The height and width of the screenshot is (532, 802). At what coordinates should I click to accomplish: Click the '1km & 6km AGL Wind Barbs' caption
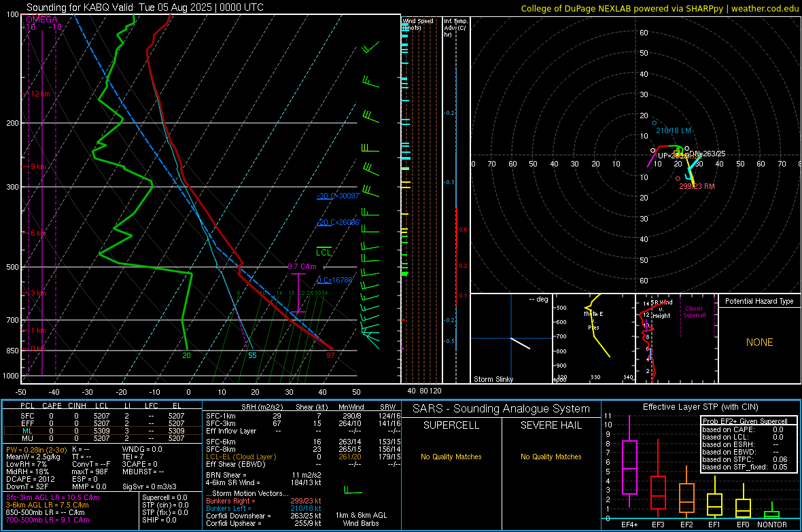[x=361, y=519]
